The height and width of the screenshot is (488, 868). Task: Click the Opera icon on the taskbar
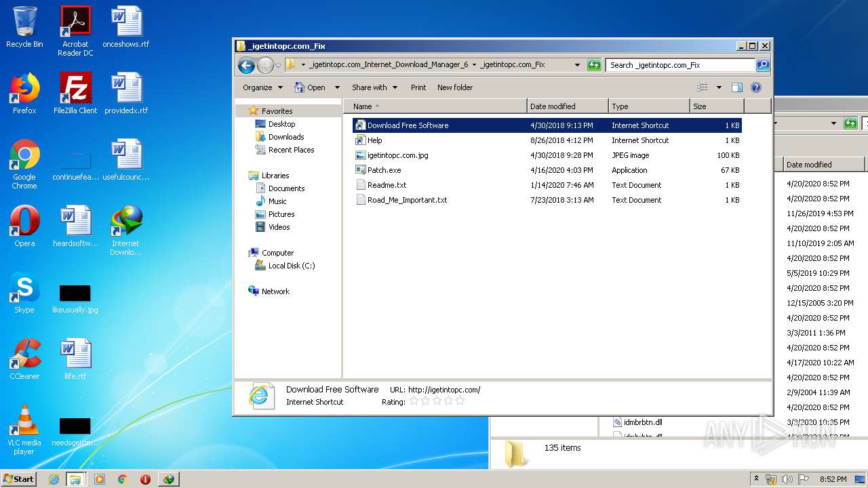click(x=145, y=479)
